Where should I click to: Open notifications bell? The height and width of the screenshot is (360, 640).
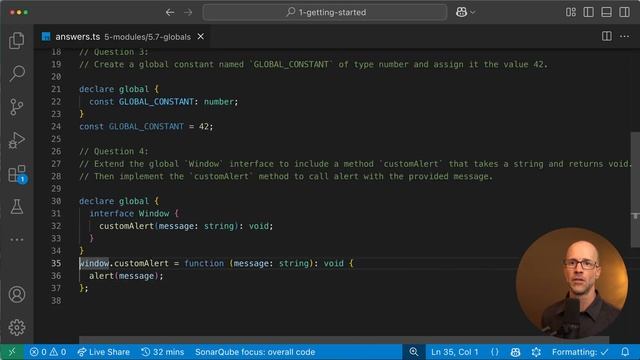625,352
